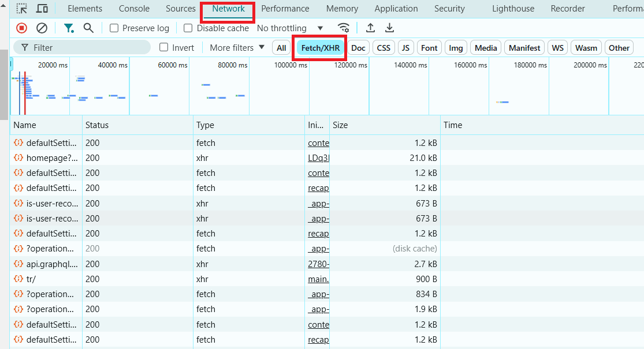Click the 180000 ms timeline marker
Screen dimensions: 644x349
click(530, 65)
